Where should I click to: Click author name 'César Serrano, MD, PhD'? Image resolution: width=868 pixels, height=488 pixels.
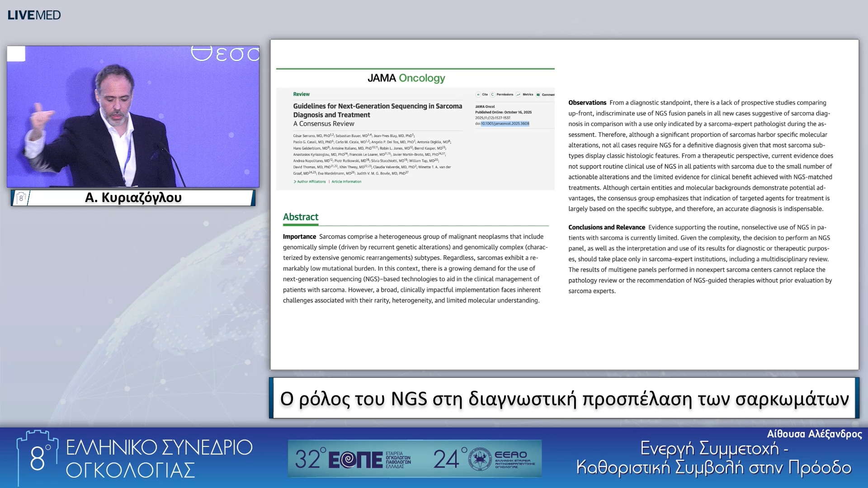click(x=312, y=136)
